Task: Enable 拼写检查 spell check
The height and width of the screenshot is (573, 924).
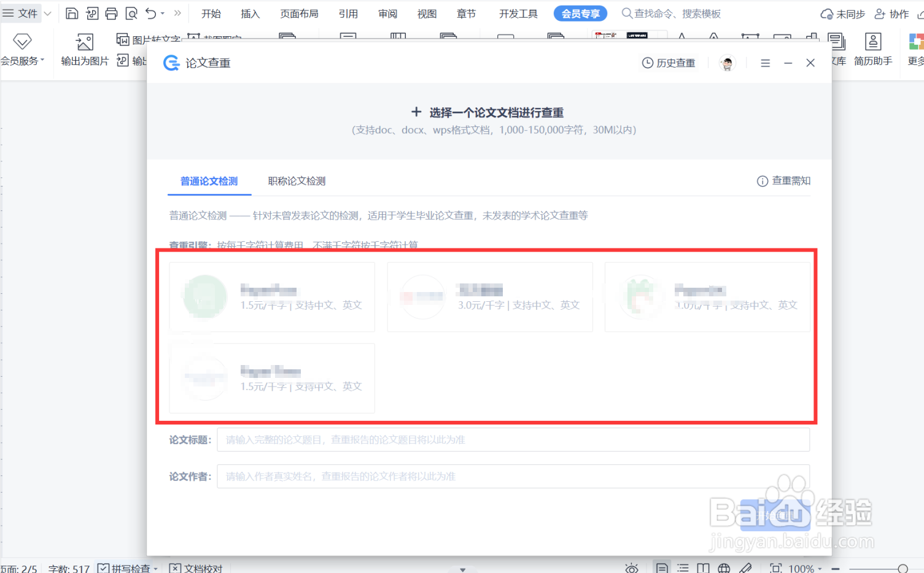Action: pyautogui.click(x=126, y=568)
